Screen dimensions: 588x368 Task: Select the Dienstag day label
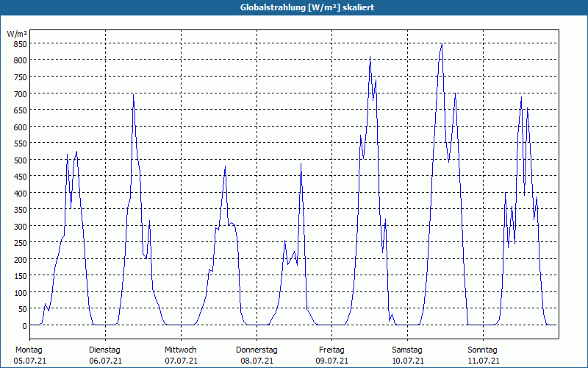point(104,350)
